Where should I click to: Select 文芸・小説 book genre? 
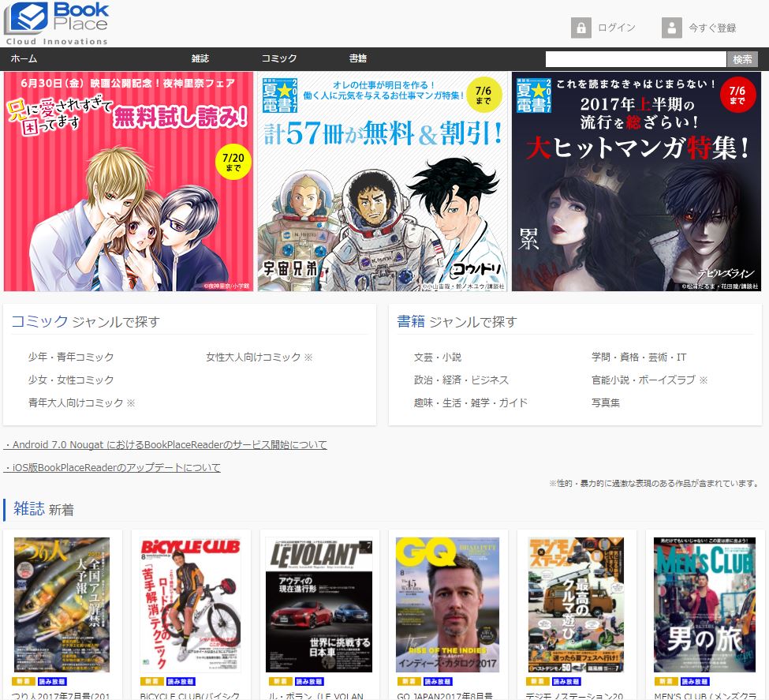(438, 357)
